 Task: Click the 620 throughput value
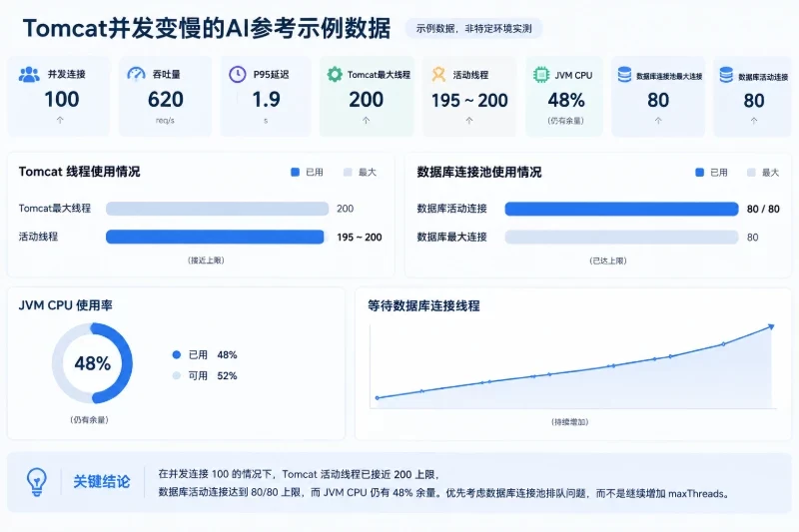(166, 99)
